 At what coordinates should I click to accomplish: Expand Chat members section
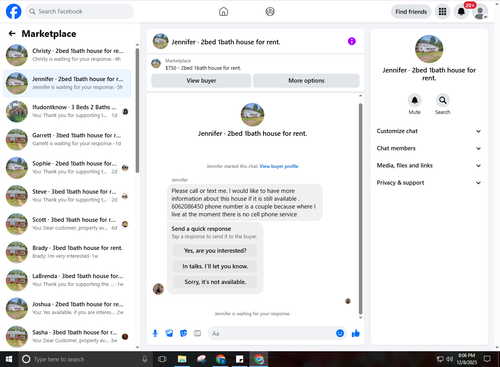pos(429,148)
